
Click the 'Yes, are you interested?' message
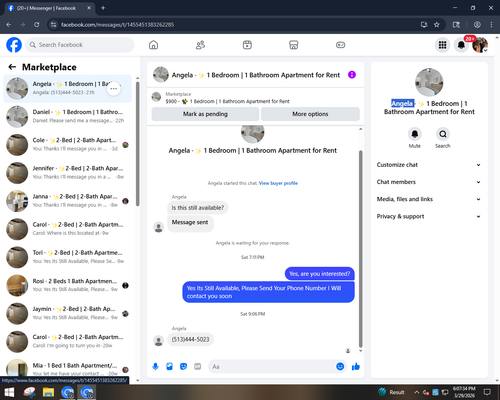click(320, 274)
